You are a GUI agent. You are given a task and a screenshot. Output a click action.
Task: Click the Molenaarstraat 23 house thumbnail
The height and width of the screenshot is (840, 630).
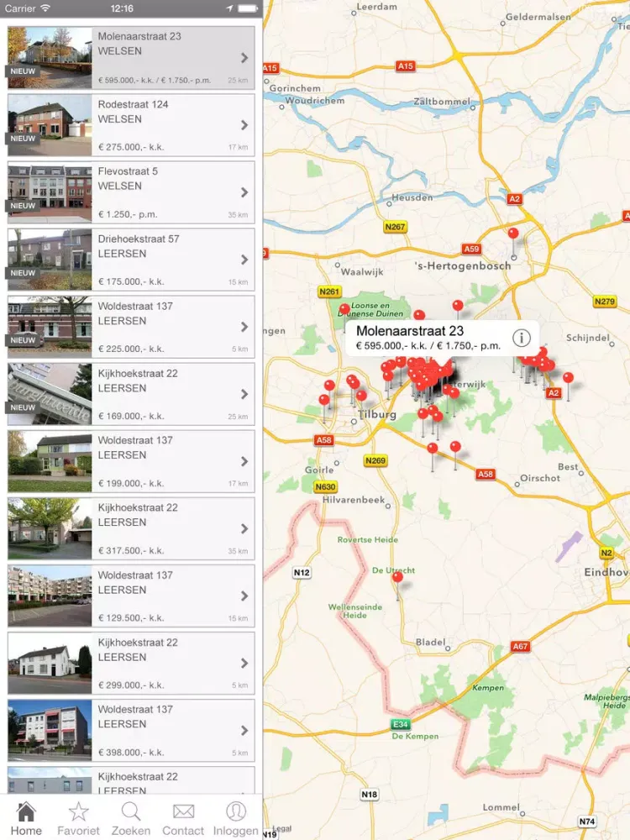click(x=50, y=57)
